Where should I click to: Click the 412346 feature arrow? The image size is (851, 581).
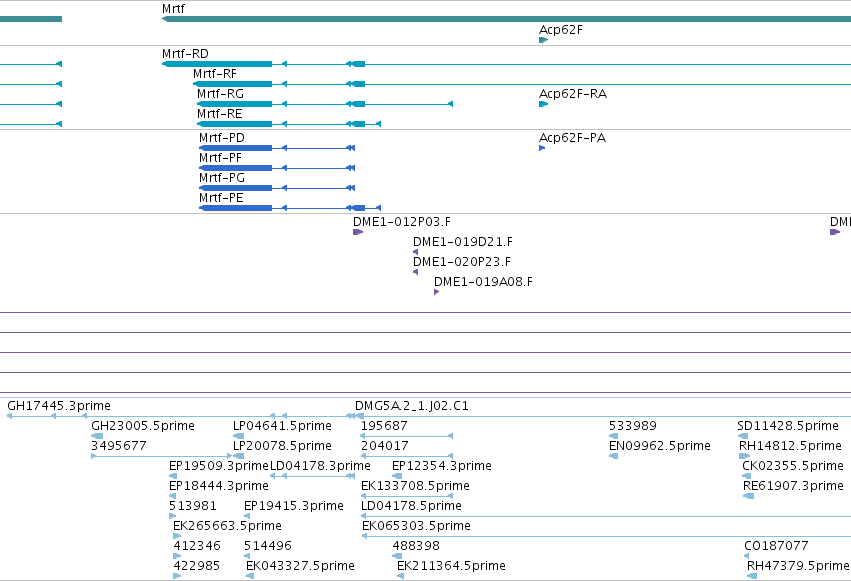177,556
